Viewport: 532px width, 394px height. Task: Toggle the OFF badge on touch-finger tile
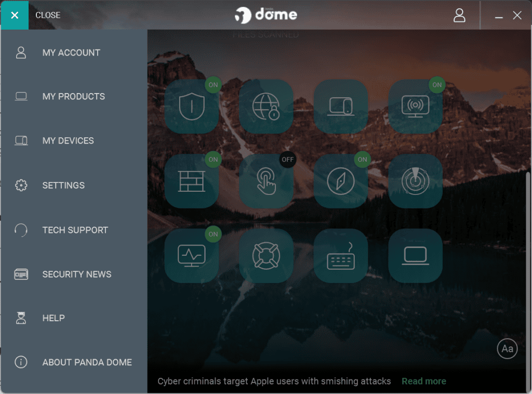288,160
